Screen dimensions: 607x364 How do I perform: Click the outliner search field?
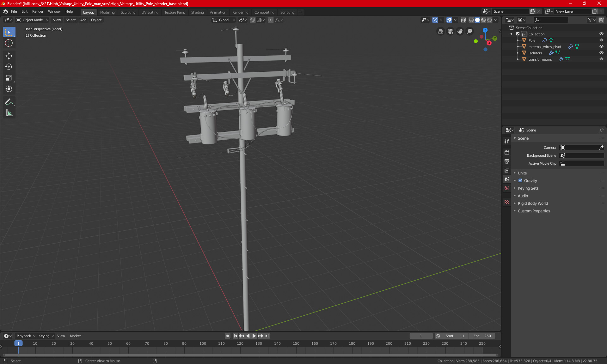[550, 20]
